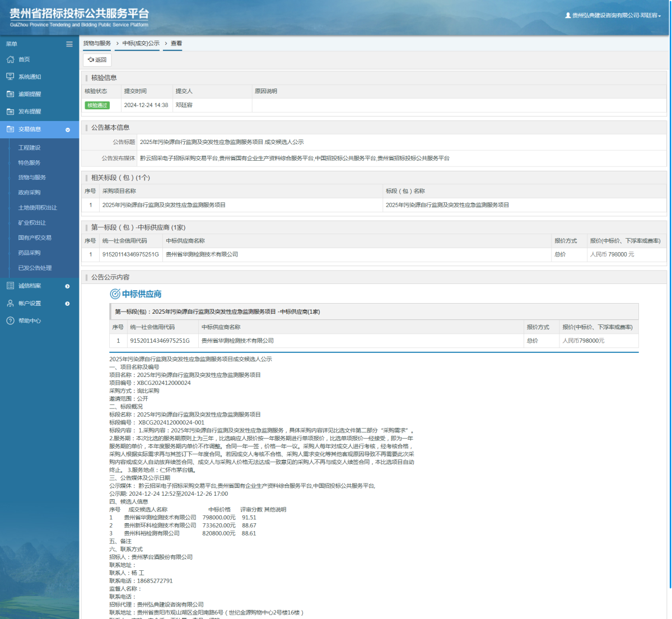The width and height of the screenshot is (672, 619).
Task: Click 人民币 798000 元 in 第一标段 table
Action: (612, 254)
